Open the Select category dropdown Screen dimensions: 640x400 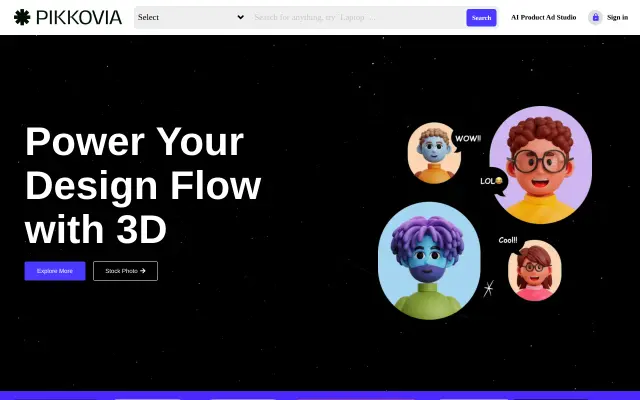tap(191, 17)
